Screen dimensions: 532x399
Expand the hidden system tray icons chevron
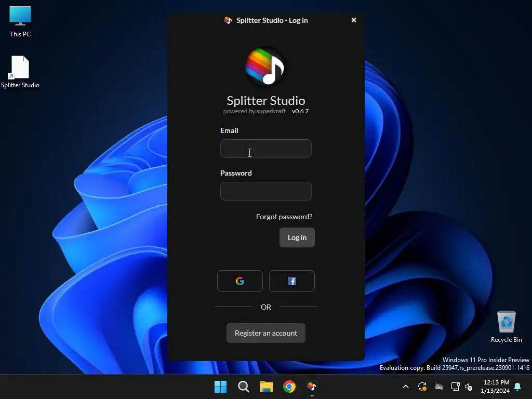(x=405, y=387)
